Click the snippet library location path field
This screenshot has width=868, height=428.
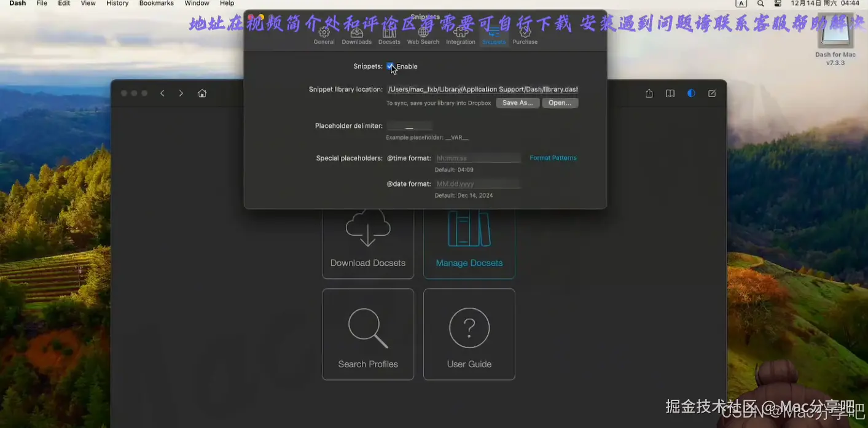coord(482,90)
